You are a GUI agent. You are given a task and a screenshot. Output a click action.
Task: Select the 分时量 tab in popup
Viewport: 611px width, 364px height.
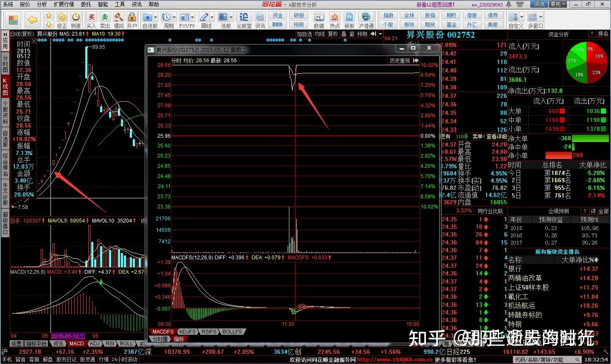pyautogui.click(x=160, y=339)
